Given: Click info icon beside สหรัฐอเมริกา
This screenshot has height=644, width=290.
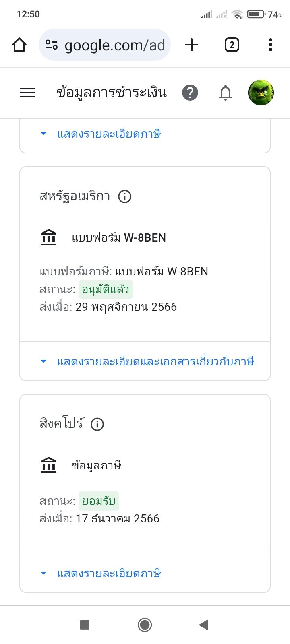Looking at the screenshot, I should (x=125, y=196).
